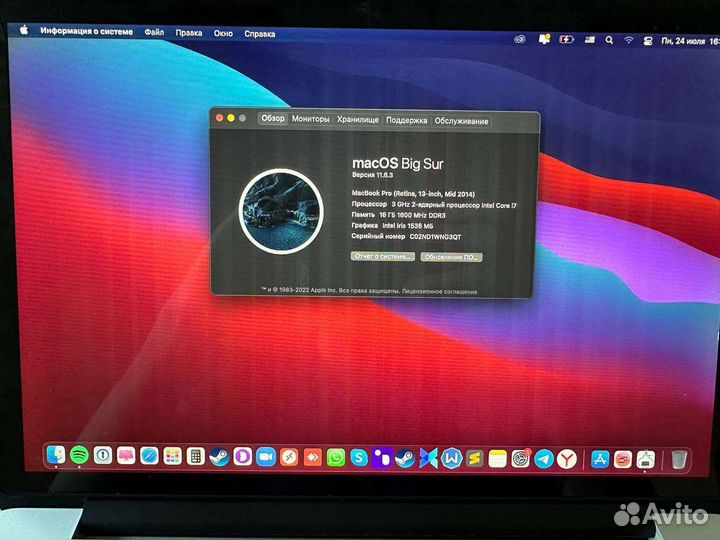Click the Wi-Fi status icon
Screen dimensions: 720x540
click(x=629, y=40)
